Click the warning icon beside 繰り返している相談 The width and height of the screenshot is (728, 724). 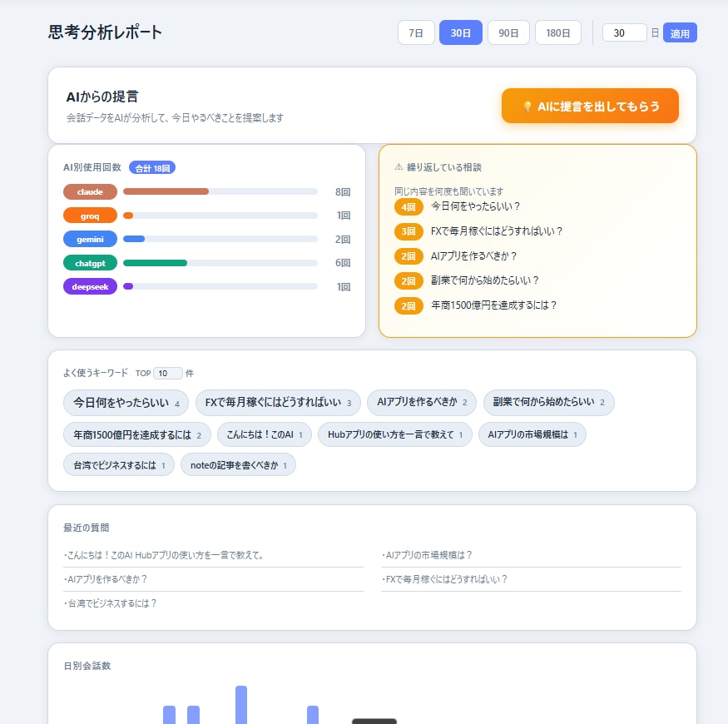399,166
